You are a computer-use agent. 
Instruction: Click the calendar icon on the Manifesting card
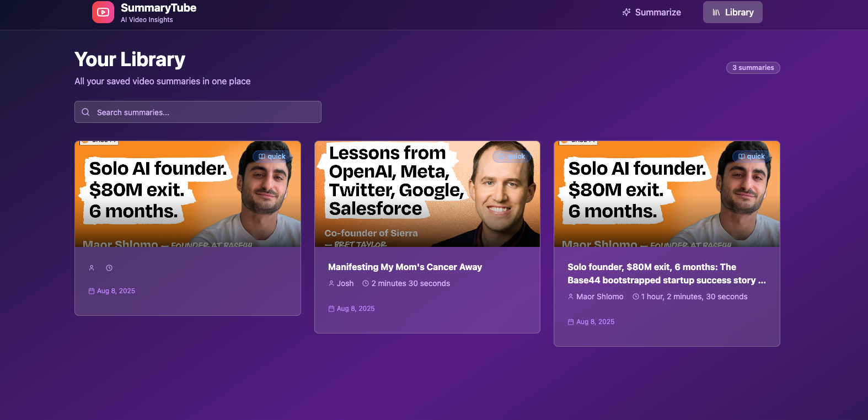pyautogui.click(x=331, y=309)
